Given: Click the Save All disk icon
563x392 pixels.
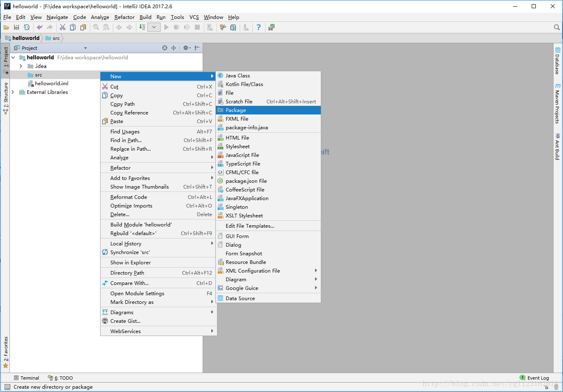Looking at the screenshot, I should pos(16,27).
